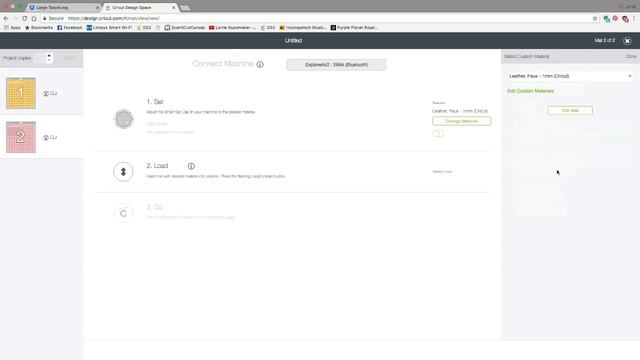Click the Apply button next to Project copies
Viewport: 640px width, 360px height.
pyautogui.click(x=69, y=58)
